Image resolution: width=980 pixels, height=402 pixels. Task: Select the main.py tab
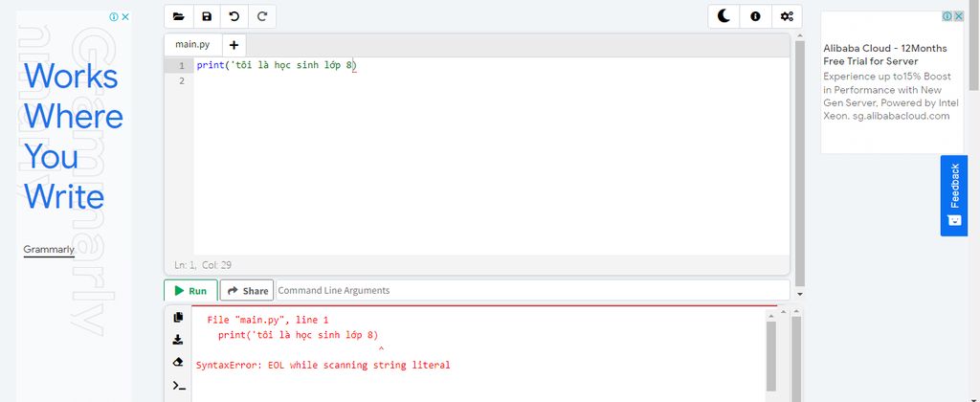pyautogui.click(x=192, y=44)
